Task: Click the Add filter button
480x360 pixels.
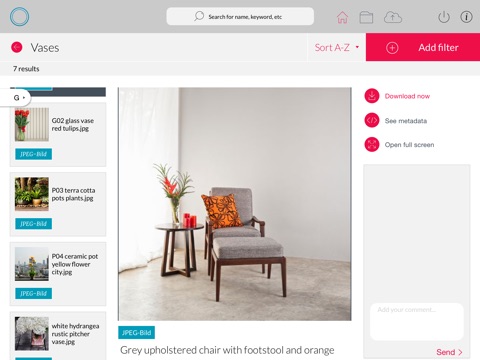Action: (x=423, y=47)
